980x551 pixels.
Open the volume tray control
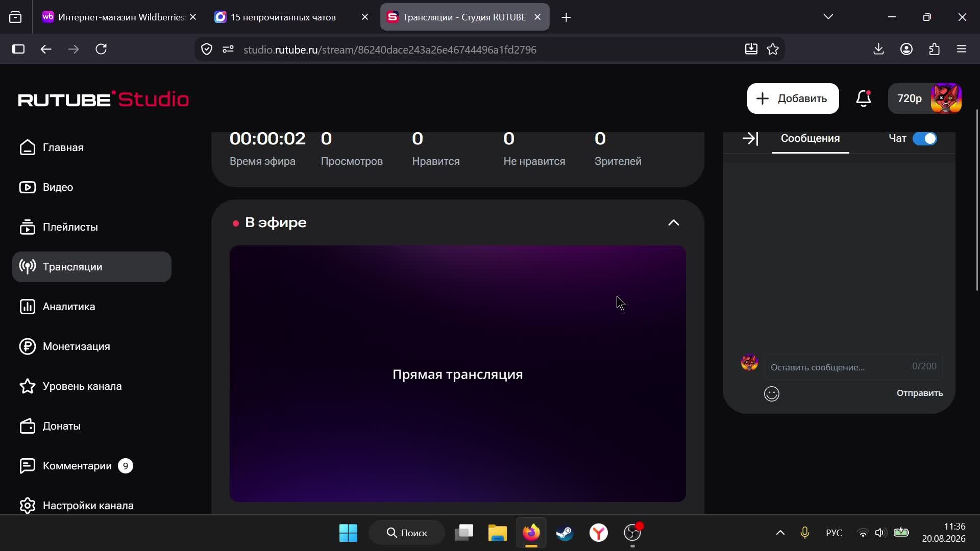coord(879,533)
